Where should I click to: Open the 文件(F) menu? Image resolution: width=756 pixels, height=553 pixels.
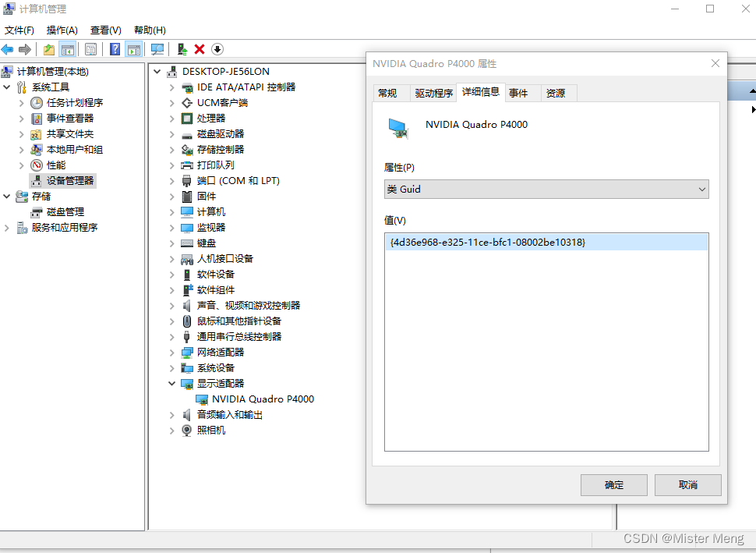click(19, 30)
